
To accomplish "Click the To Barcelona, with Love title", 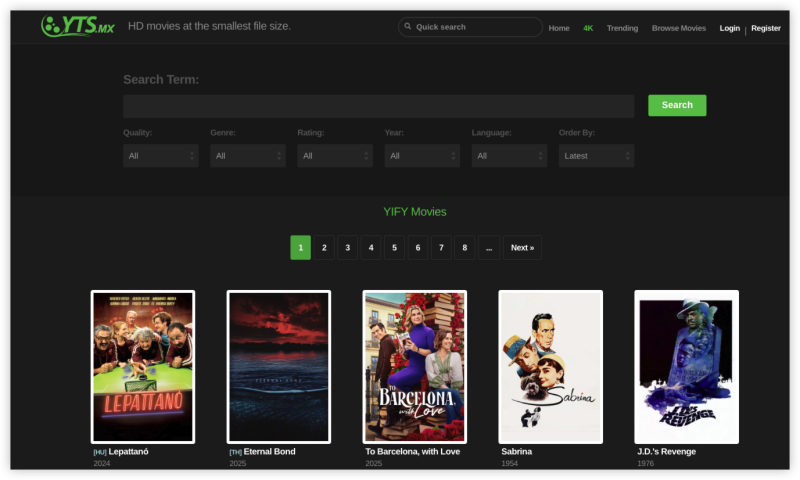I will pos(413,451).
